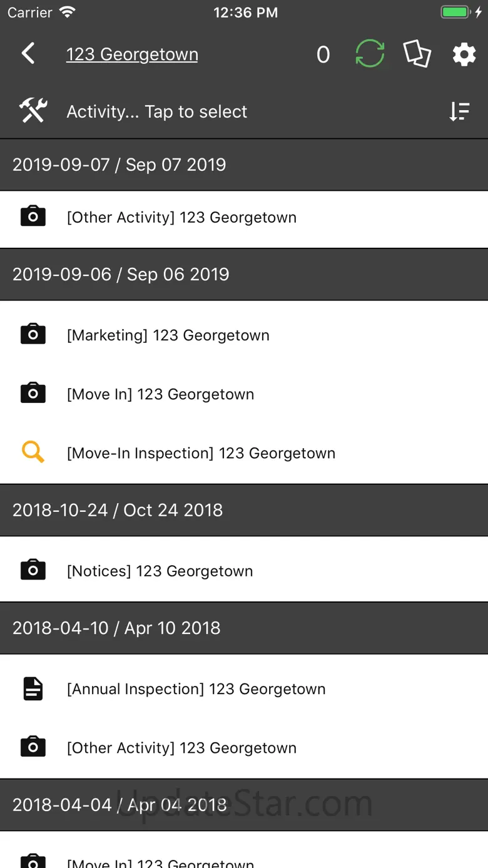Open the [Marketing] 123 Georgetown entry
The height and width of the screenshot is (868, 488).
[x=168, y=335]
